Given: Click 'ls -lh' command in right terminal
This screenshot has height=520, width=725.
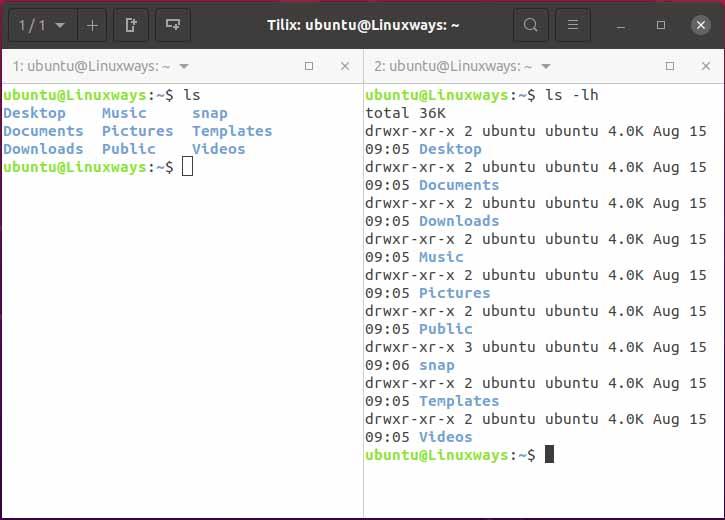Looking at the screenshot, I should pos(571,95).
